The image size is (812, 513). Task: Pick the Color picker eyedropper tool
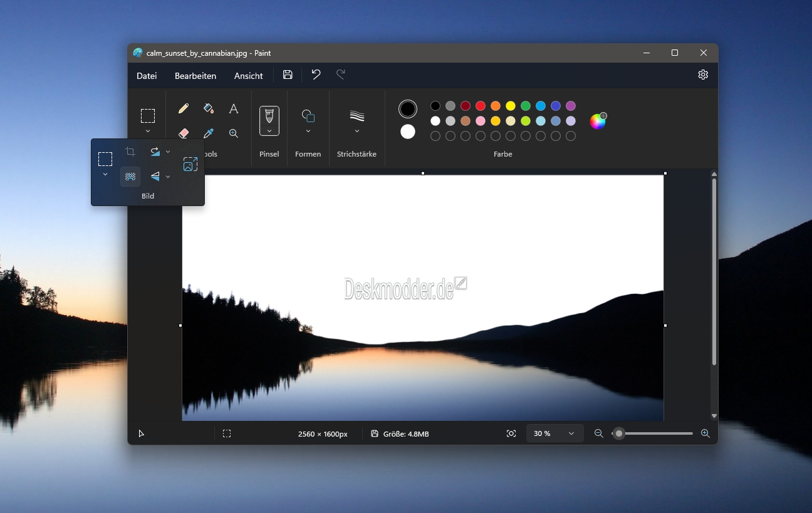pyautogui.click(x=209, y=133)
